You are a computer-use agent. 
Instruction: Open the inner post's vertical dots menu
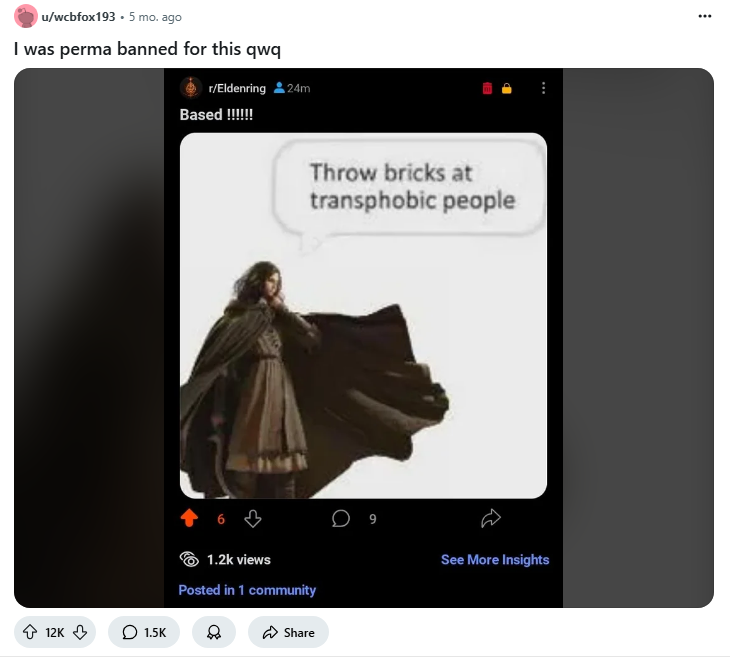coord(543,88)
